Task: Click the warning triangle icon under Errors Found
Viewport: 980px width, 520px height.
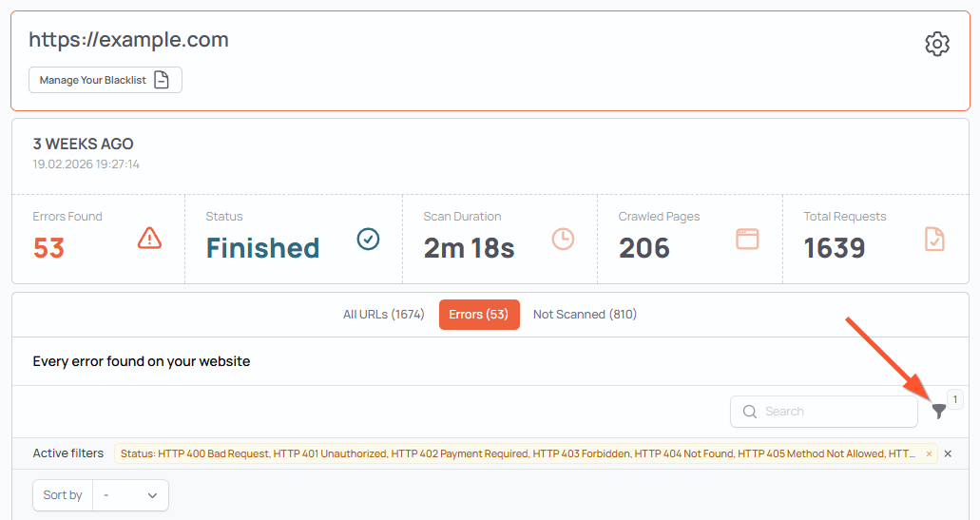Action: click(149, 238)
